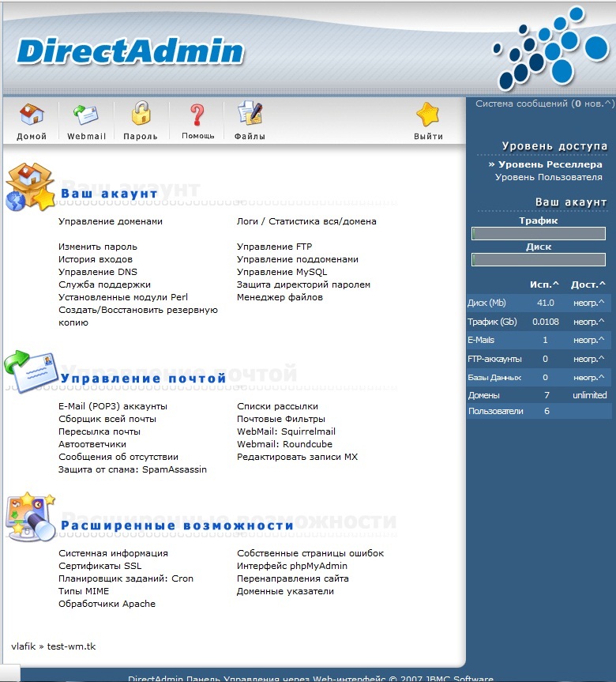Launch Webmail: Roundcube

[x=284, y=444]
